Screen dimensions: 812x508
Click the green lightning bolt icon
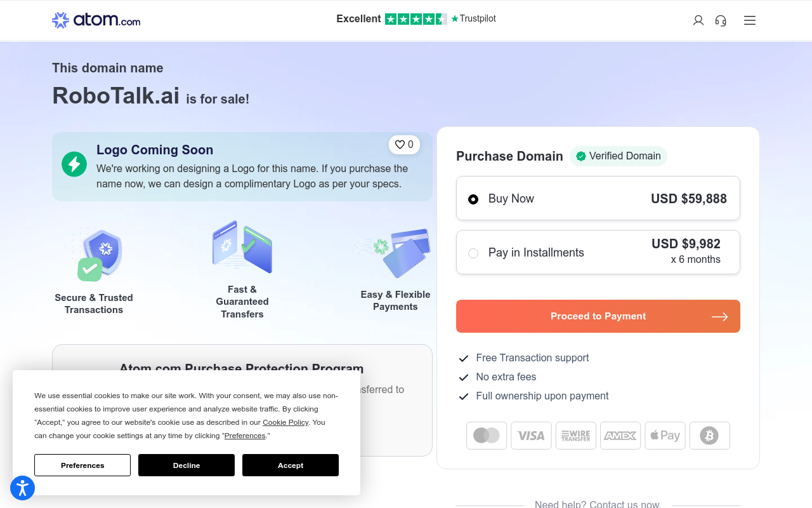tap(74, 164)
